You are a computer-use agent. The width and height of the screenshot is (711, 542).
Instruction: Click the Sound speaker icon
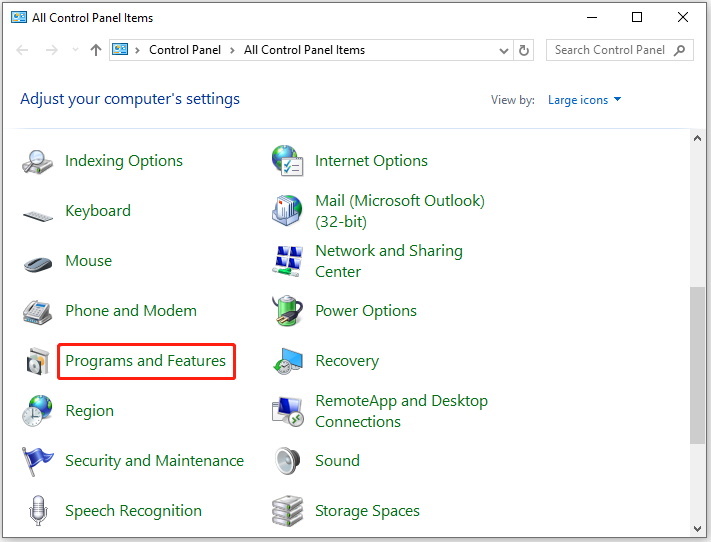[x=288, y=461]
